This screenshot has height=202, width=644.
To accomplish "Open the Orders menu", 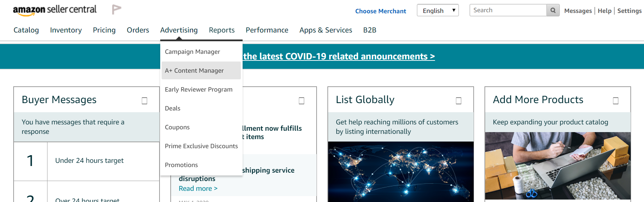I will pyautogui.click(x=138, y=30).
